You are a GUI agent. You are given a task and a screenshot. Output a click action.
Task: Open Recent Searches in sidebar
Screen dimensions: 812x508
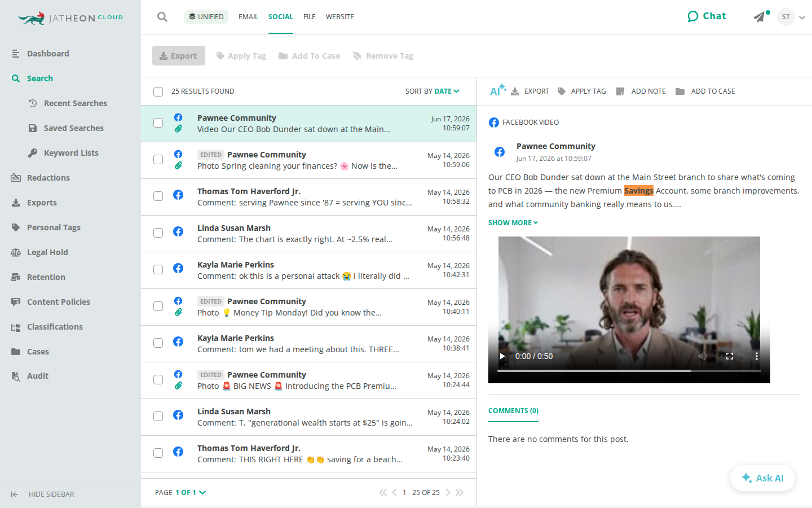pyautogui.click(x=68, y=103)
